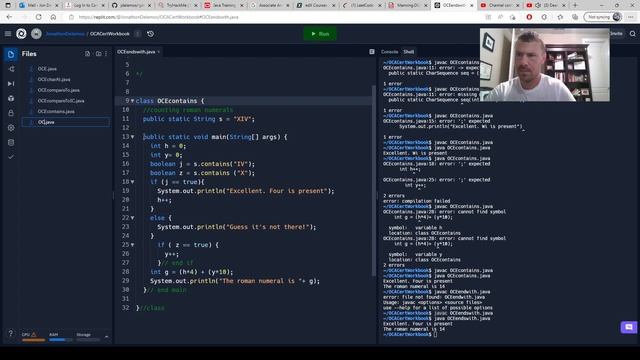Open the Secrets lock sidebar icon

(x=11, y=113)
